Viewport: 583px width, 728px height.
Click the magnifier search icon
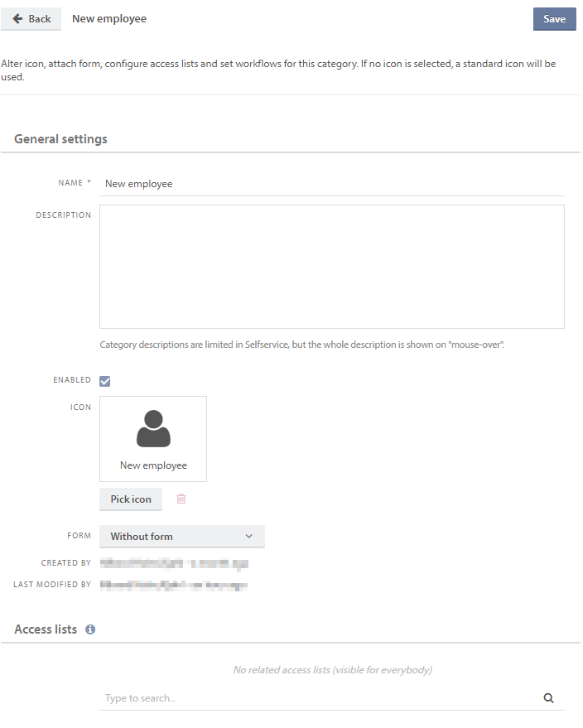click(x=548, y=698)
